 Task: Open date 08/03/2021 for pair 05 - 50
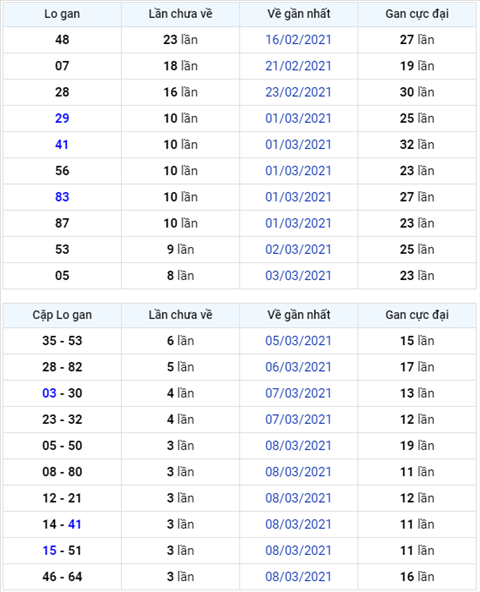(x=298, y=446)
